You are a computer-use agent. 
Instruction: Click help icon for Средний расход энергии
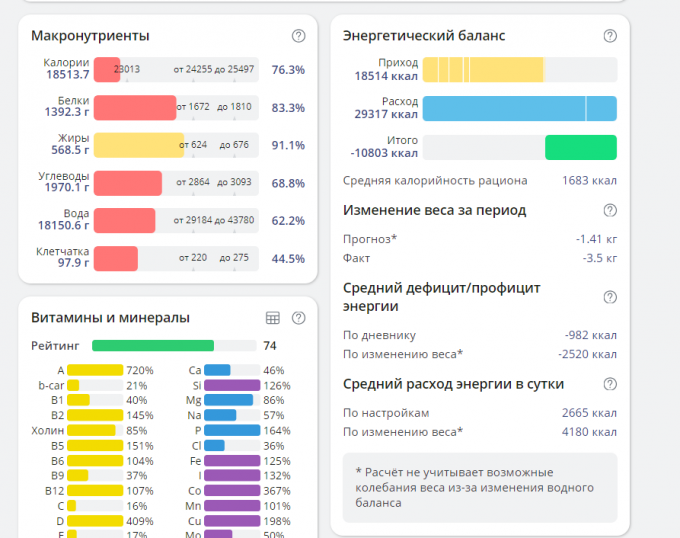(610, 384)
